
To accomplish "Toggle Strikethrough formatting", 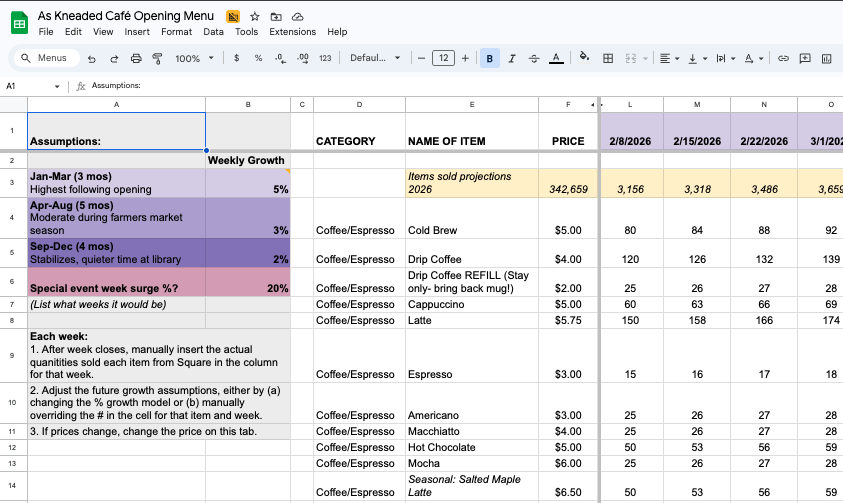I will [534, 58].
